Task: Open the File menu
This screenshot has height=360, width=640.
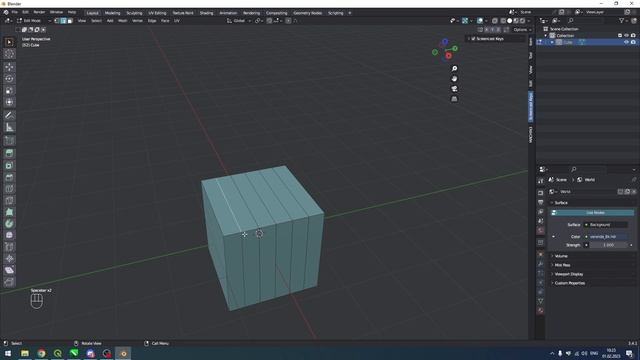Action: point(15,13)
